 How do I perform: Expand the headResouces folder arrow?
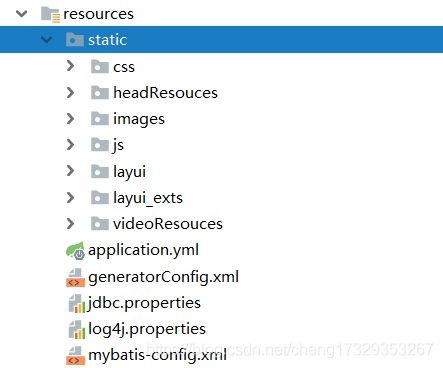[x=70, y=92]
